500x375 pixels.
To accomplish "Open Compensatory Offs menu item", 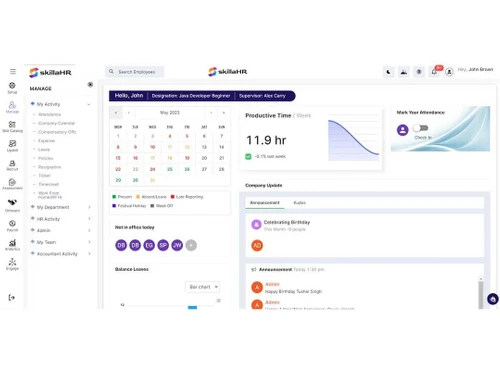I will pyautogui.click(x=57, y=132).
